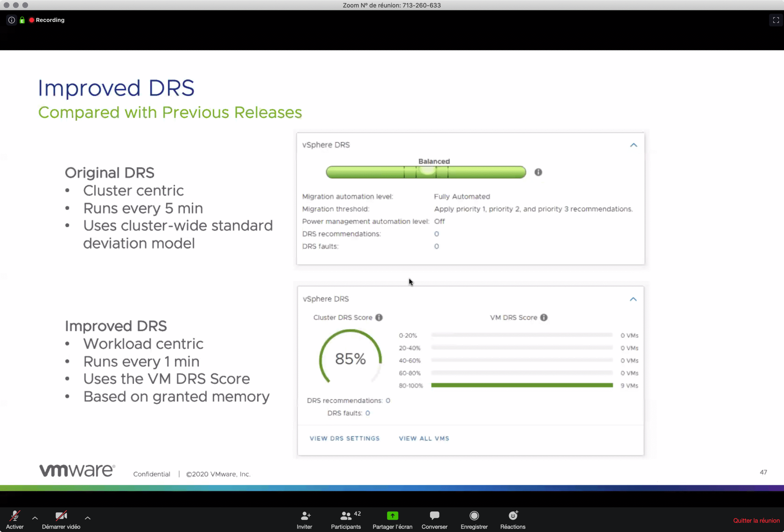
Task: Click 'Based on granted memory' bullet
Action: coord(176,396)
